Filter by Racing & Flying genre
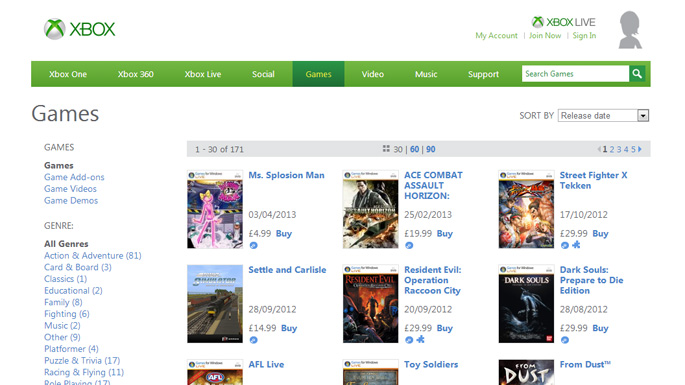Image resolution: width=685 pixels, height=385 pixels. pyautogui.click(x=84, y=372)
